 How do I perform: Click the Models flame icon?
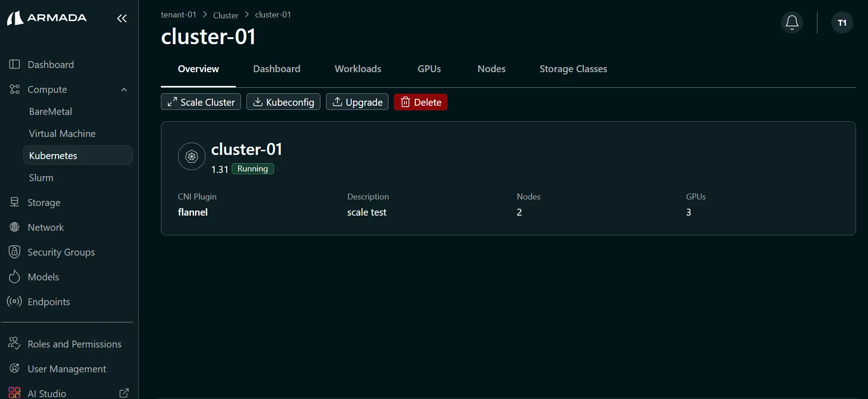coord(15,277)
